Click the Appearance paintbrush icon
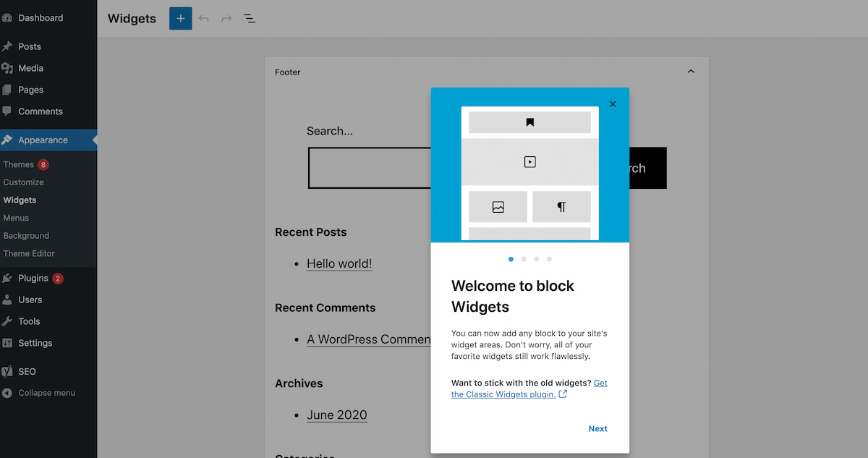Viewport: 868px width, 458px height. [7, 140]
